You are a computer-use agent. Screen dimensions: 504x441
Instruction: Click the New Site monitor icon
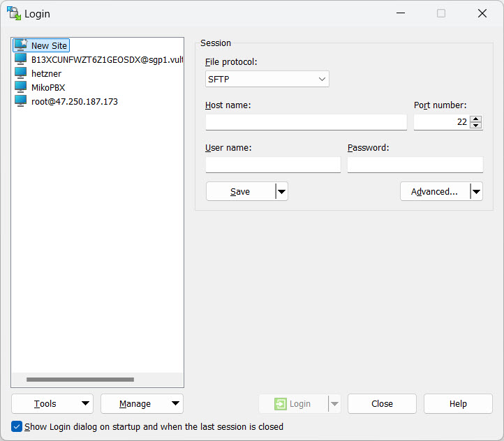click(21, 45)
